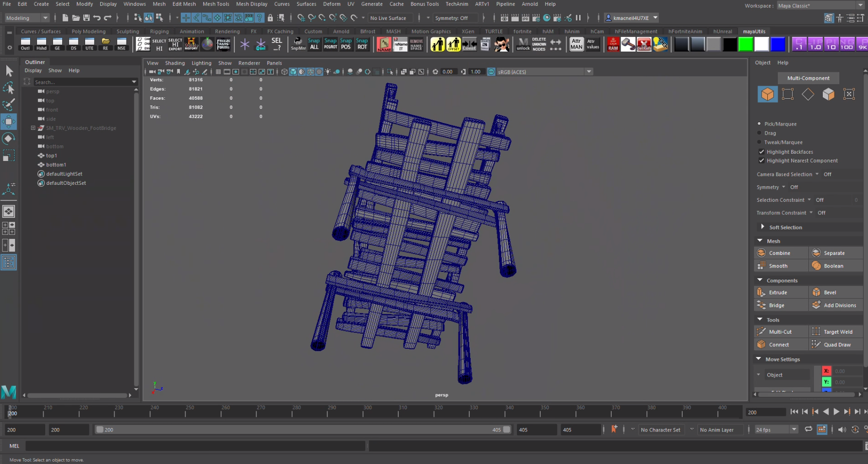Viewport: 868px width, 464px height.
Task: Open the Modeling menu set dropdown
Action: pyautogui.click(x=27, y=18)
